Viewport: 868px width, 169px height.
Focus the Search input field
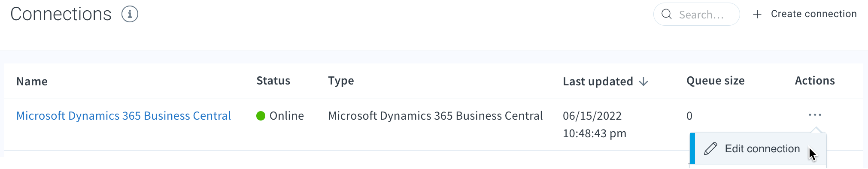pyautogui.click(x=696, y=14)
